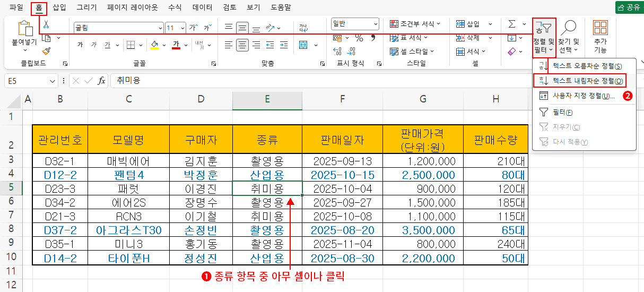Apply percent style icon
The image size is (644, 292).
[x=359, y=38]
